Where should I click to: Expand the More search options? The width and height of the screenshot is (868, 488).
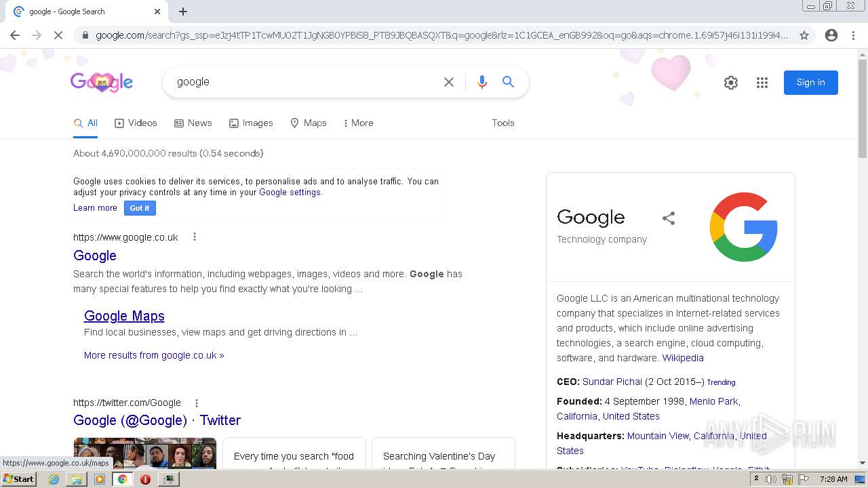[358, 123]
